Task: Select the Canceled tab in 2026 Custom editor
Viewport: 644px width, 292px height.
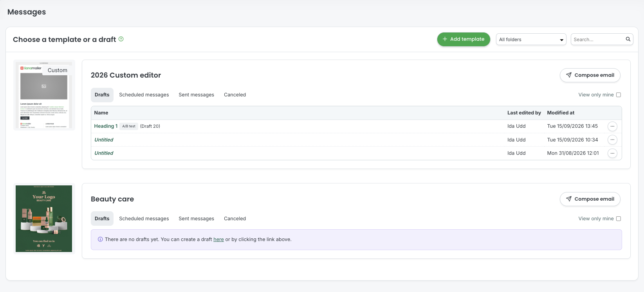Action: click(235, 95)
